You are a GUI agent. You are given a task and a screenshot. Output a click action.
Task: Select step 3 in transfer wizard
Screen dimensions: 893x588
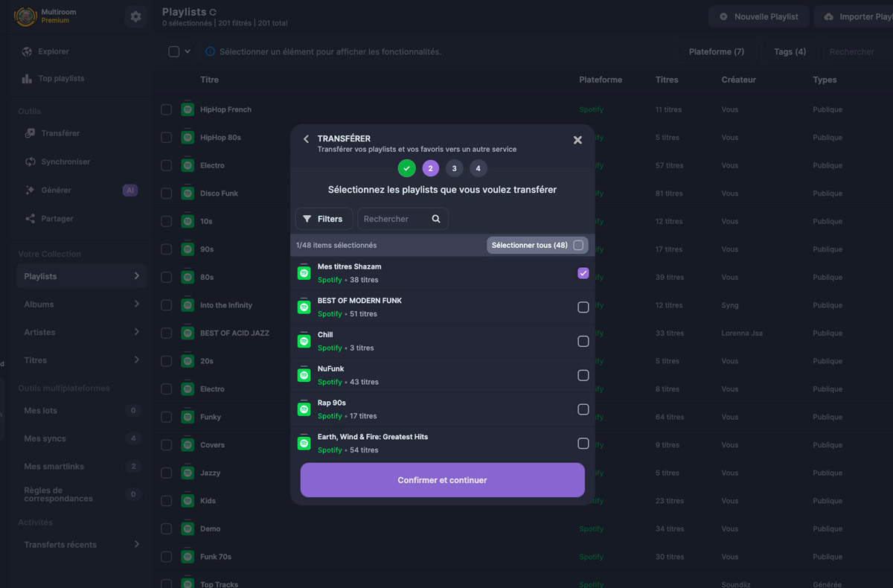pos(454,168)
